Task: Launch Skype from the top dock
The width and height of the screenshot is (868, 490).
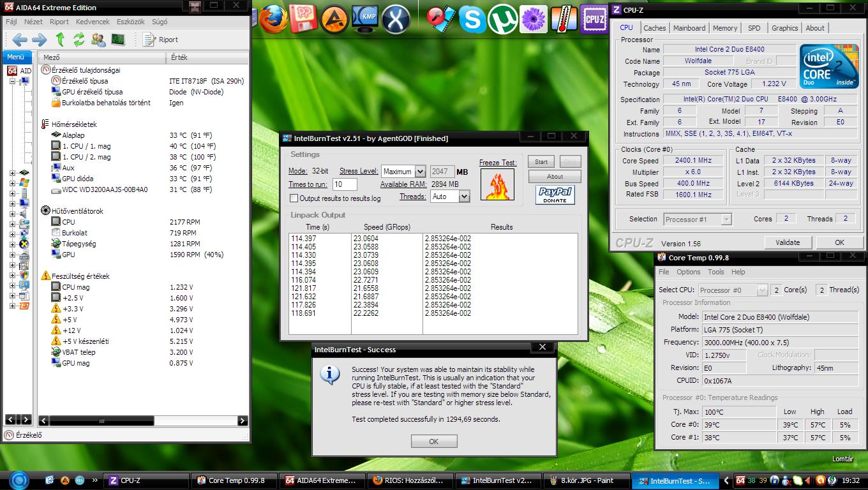Action: click(472, 19)
